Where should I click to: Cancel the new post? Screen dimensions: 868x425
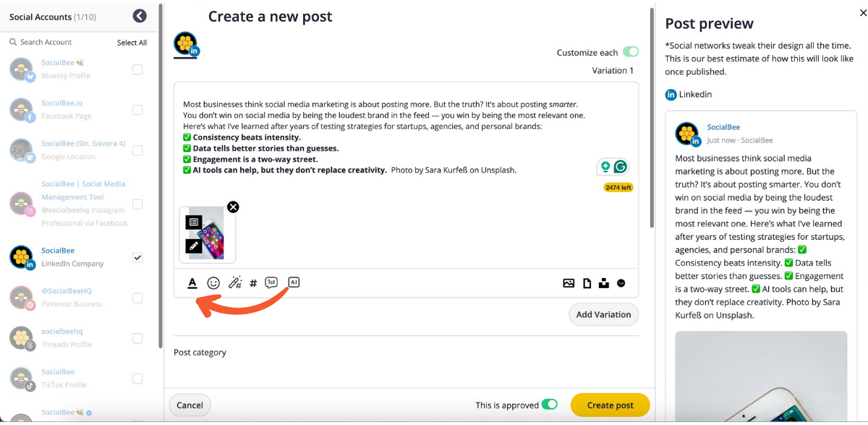(190, 405)
